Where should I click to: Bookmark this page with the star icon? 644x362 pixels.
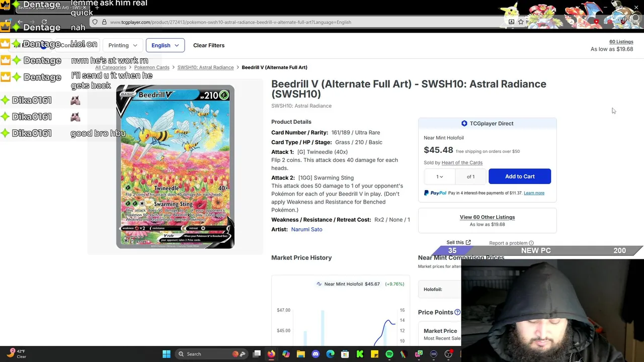(521, 22)
